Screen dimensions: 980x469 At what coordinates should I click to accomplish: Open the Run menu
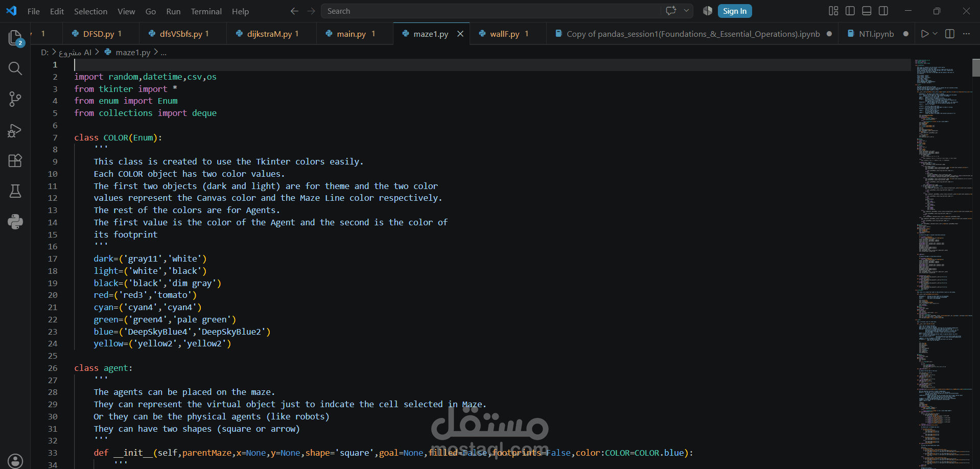coord(173,11)
